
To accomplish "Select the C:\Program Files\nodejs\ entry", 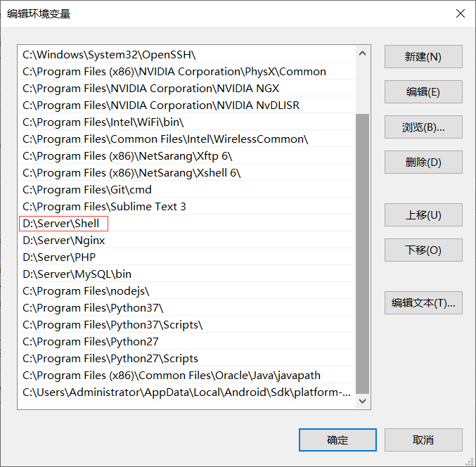I will 186,291.
